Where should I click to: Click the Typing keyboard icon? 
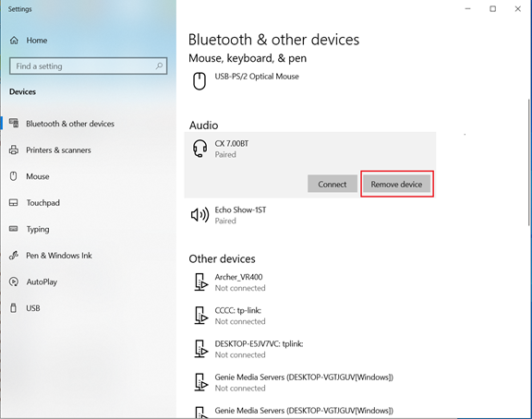click(x=14, y=229)
